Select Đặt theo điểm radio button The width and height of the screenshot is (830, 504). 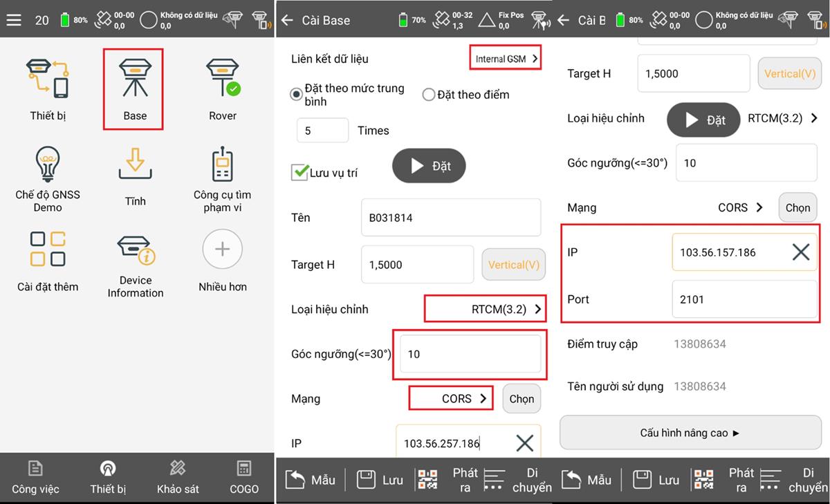(x=428, y=95)
